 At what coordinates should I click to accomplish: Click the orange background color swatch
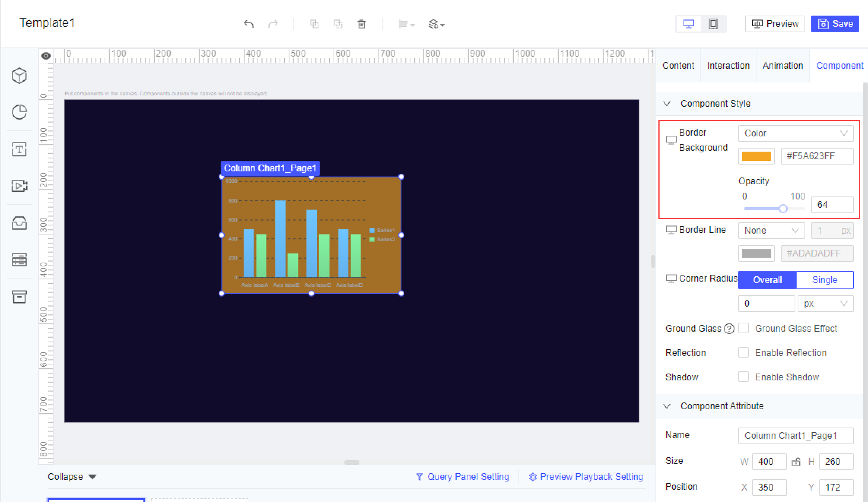pyautogui.click(x=756, y=156)
